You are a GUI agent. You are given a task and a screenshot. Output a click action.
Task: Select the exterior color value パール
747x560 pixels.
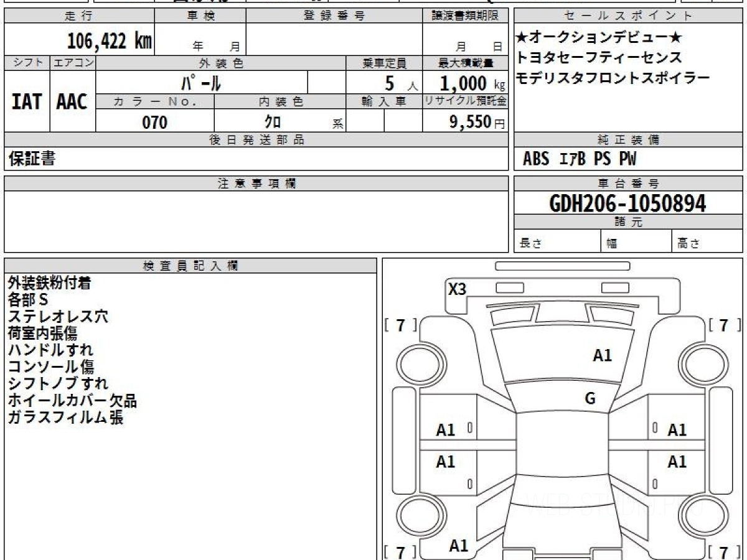[x=202, y=82]
